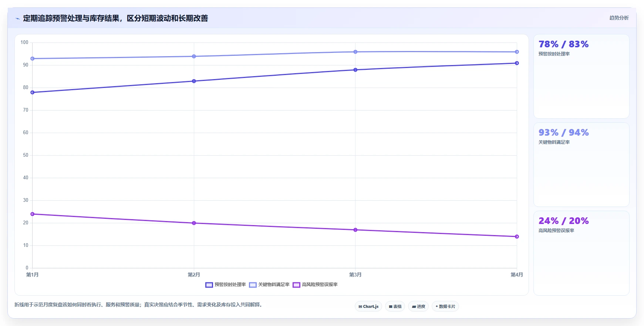644x326 pixels.
Task: Click 预警按时处理率 data point at 第2月
Action: coord(194,81)
